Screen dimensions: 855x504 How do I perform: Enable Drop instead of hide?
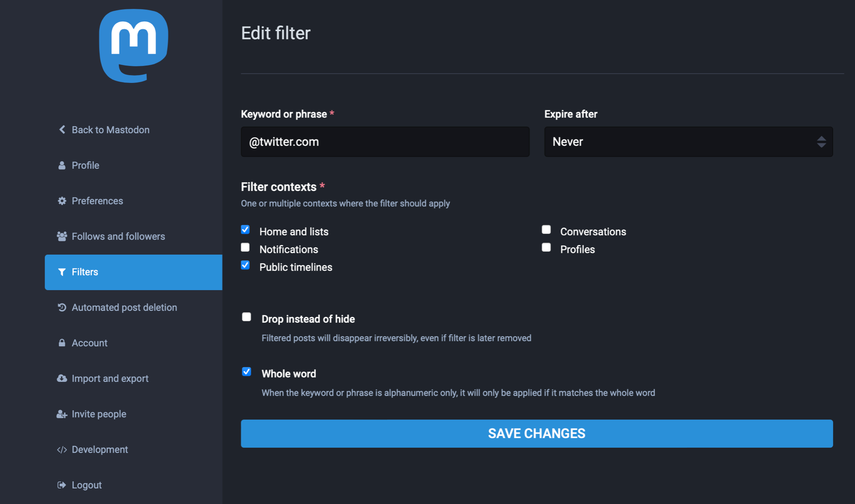pyautogui.click(x=246, y=317)
